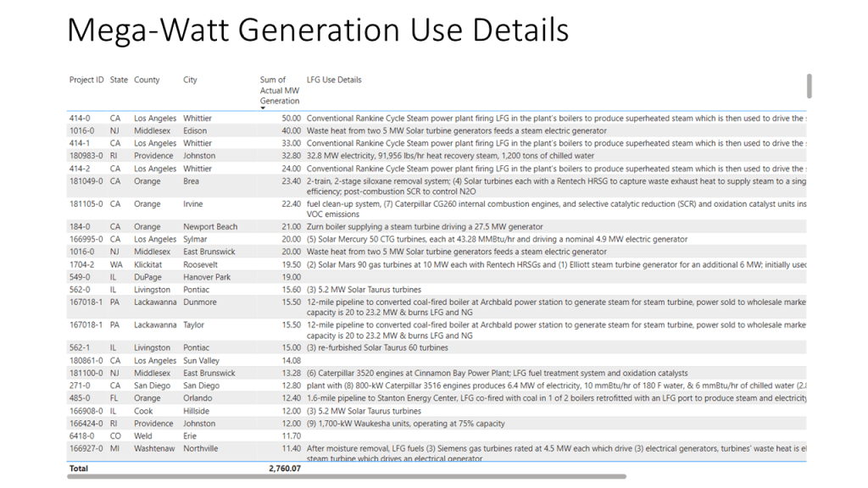Click the Newport Beach city cell
Image resolution: width=868 pixels, height=488 pixels.
pyautogui.click(x=212, y=227)
